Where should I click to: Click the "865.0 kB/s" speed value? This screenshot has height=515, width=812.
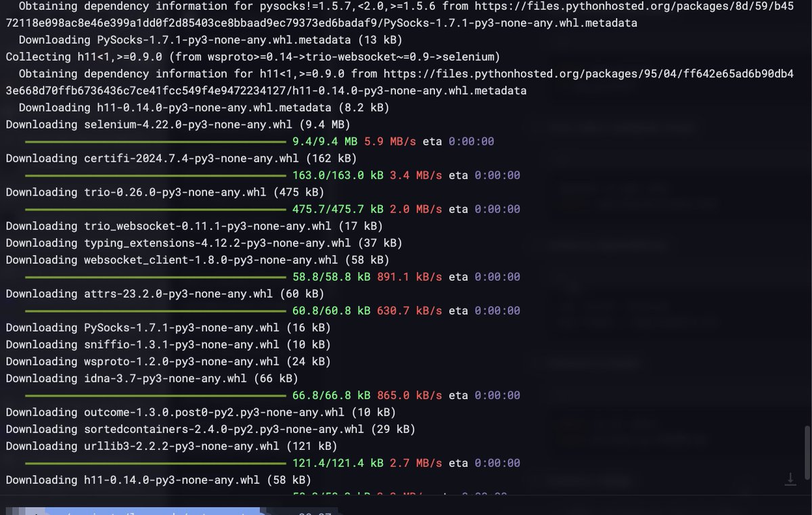pyautogui.click(x=409, y=395)
